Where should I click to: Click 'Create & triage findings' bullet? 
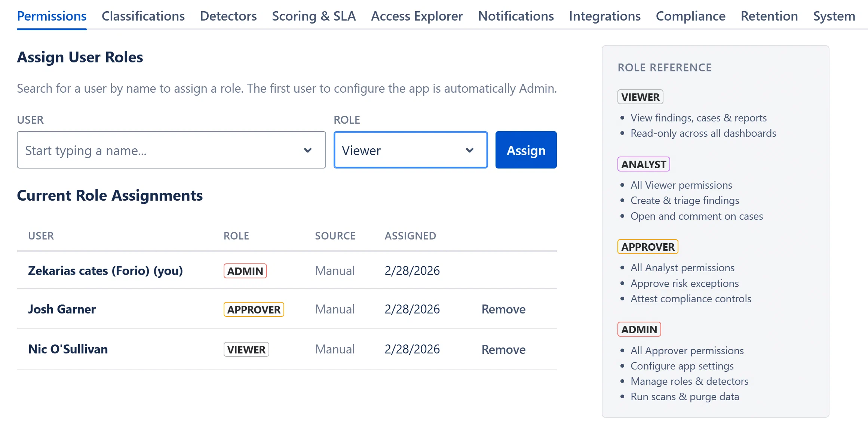coord(685,200)
